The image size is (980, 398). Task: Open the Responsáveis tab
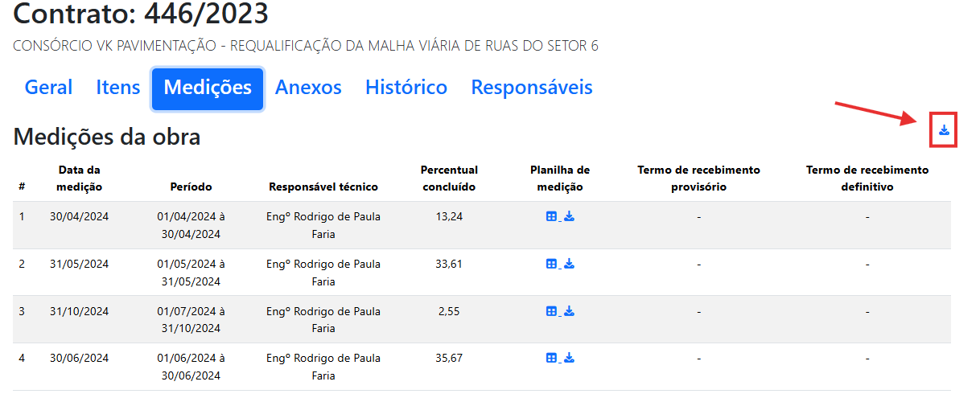point(532,88)
